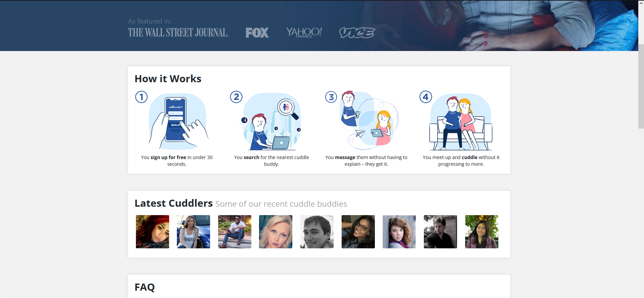The width and height of the screenshot is (644, 298).
Task: Open the black-and-white smiling man photo
Action: [317, 232]
